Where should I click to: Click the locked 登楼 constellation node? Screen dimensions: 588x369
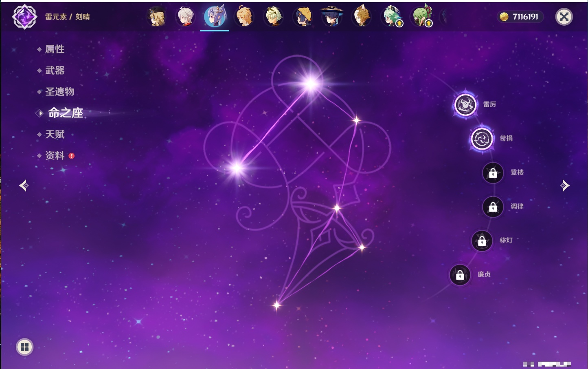493,173
